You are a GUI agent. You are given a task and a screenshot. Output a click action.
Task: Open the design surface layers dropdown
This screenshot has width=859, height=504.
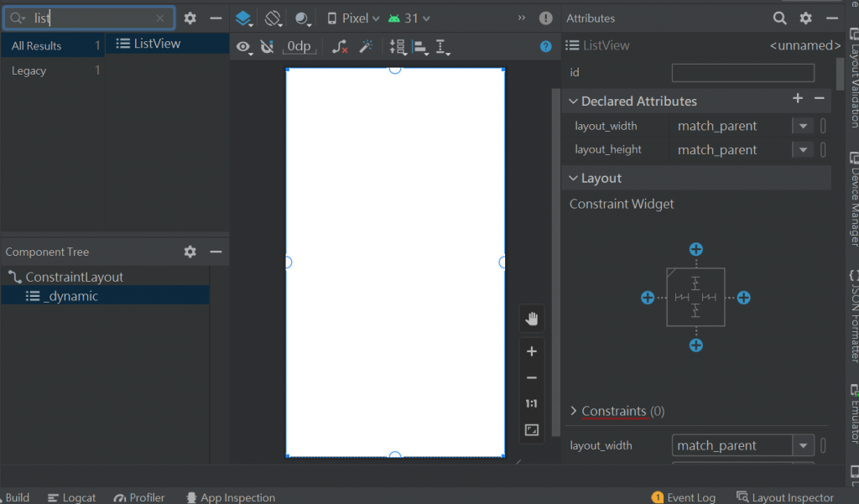tap(244, 18)
